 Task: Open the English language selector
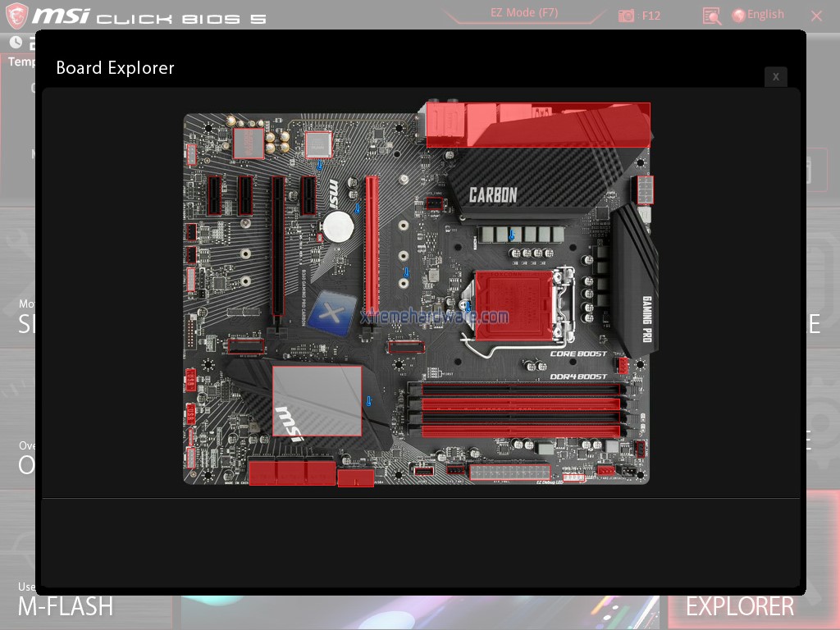pos(758,15)
